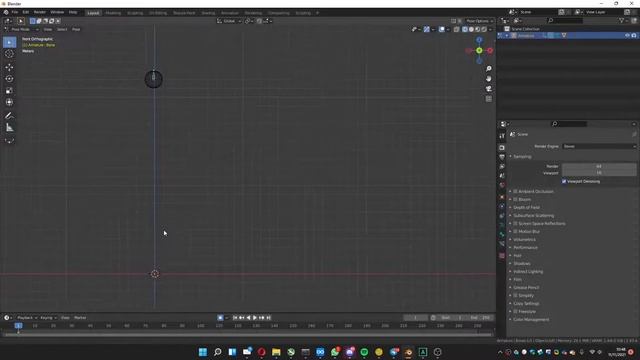
Task: Select the Select Box tool in the toolbar
Action: 9,42
